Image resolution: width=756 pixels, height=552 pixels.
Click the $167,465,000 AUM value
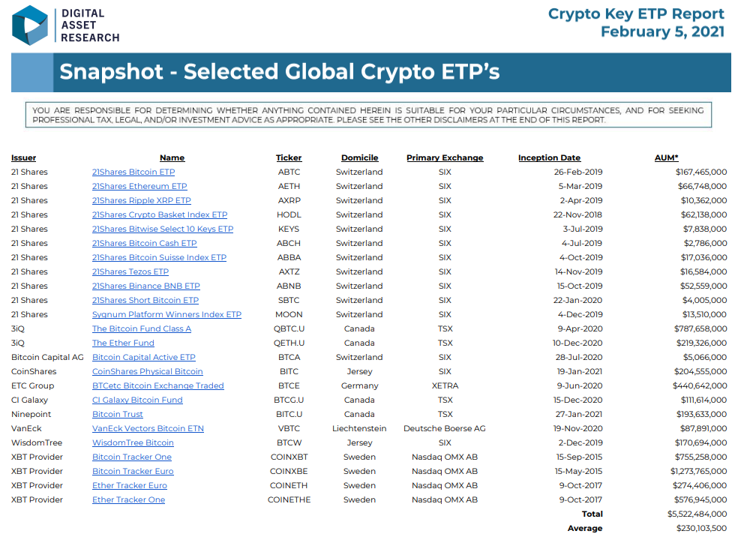[x=701, y=172]
